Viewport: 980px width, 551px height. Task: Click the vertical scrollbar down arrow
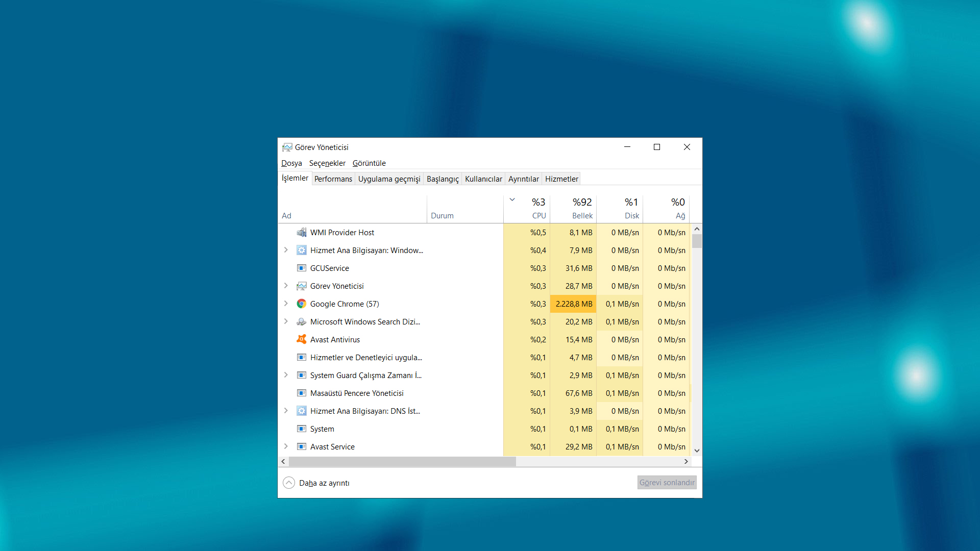697,450
